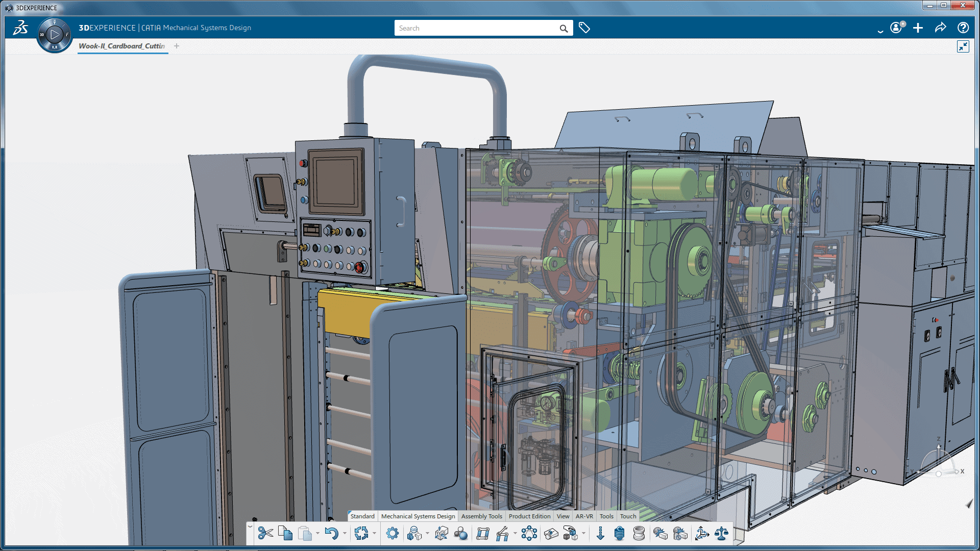Add new tab with plus button
This screenshot has width=980, height=551.
point(177,46)
